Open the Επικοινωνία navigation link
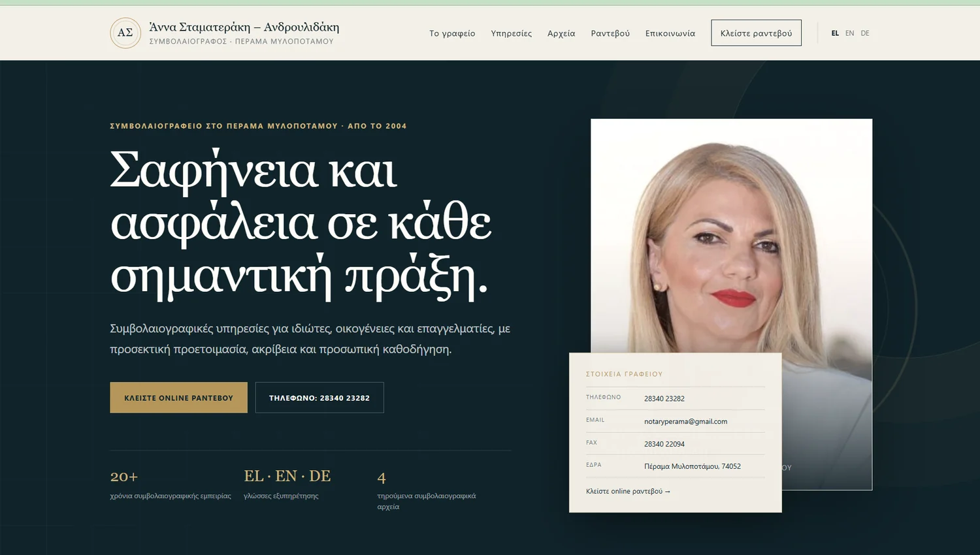The image size is (980, 555). pos(670,33)
